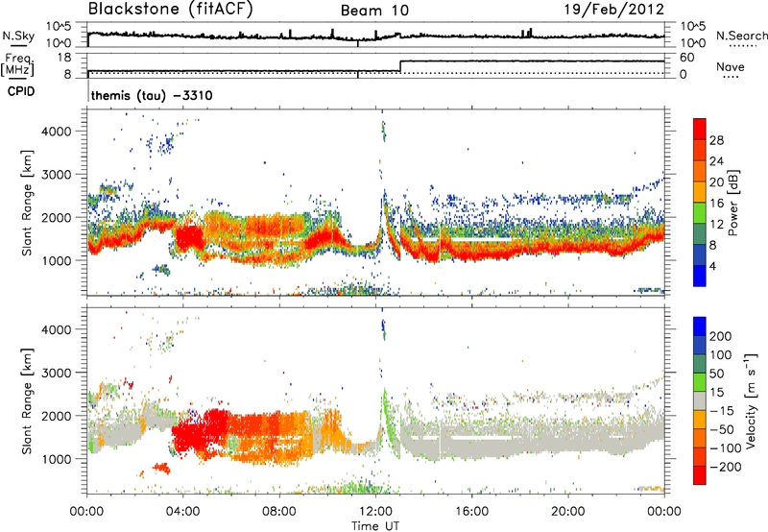Click the Velocity colorbar value '200'
Viewport: 768px width, 532px height.
pyautogui.click(x=721, y=336)
